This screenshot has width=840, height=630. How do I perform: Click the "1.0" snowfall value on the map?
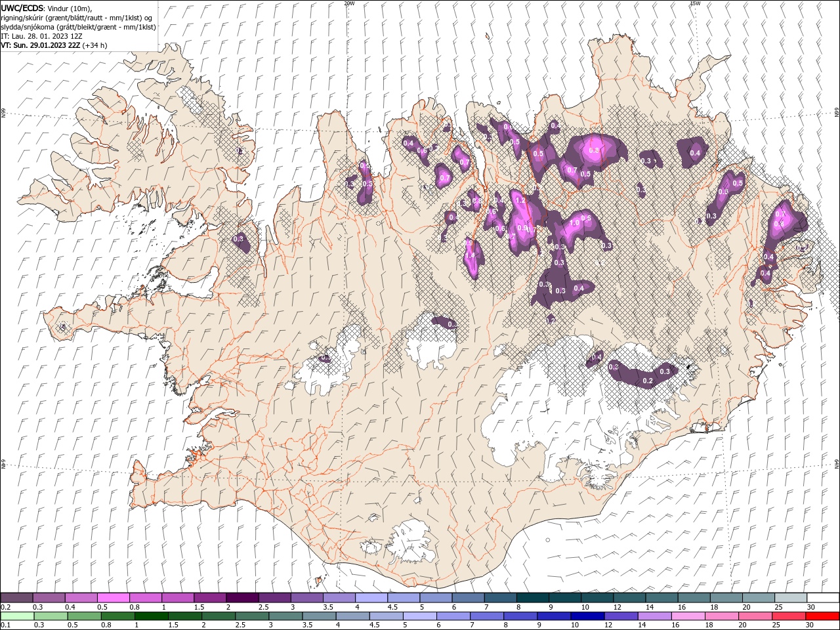574,223
